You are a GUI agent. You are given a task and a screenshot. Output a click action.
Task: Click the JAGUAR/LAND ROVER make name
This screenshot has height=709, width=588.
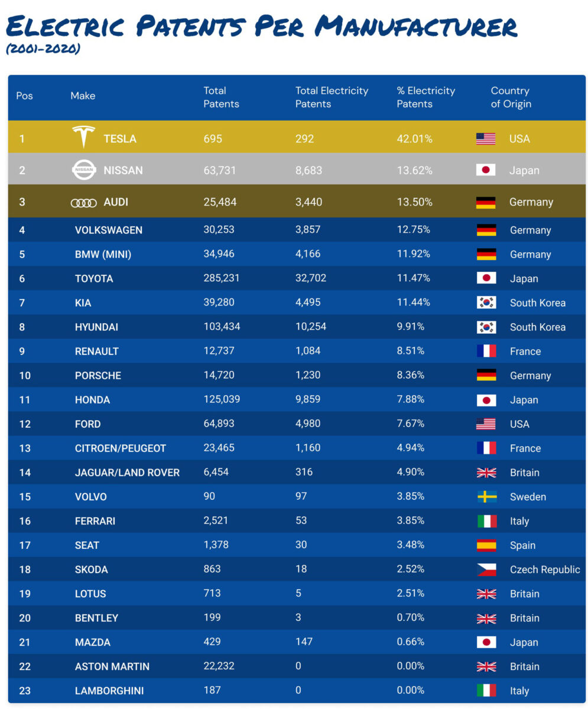127,473
